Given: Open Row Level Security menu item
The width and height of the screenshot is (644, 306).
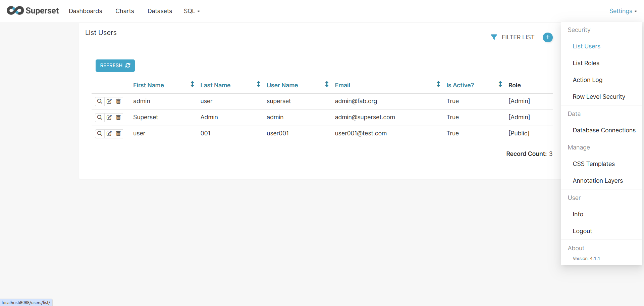Looking at the screenshot, I should pos(599,97).
